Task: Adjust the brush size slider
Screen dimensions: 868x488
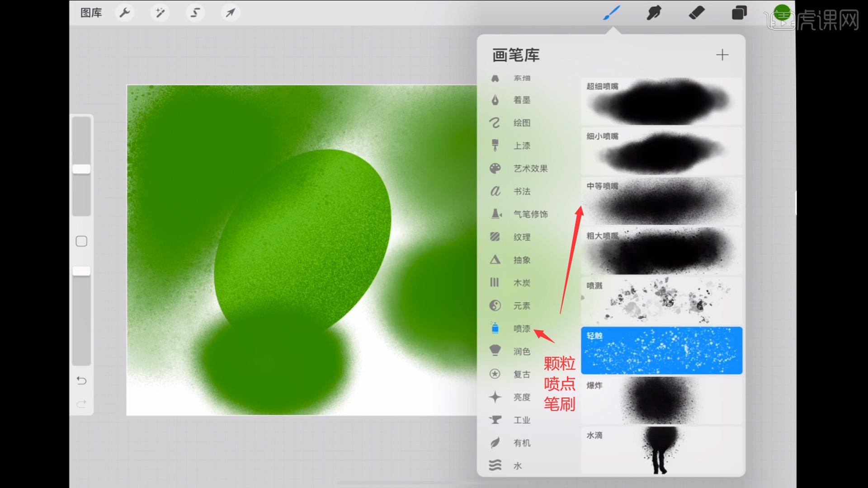Action: click(81, 168)
